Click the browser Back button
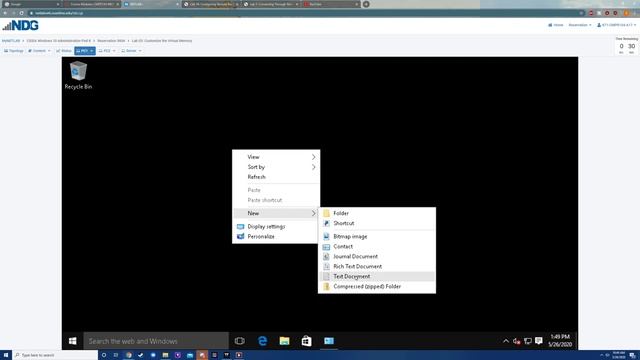Viewport: 640px width, 360px height. coord(5,13)
